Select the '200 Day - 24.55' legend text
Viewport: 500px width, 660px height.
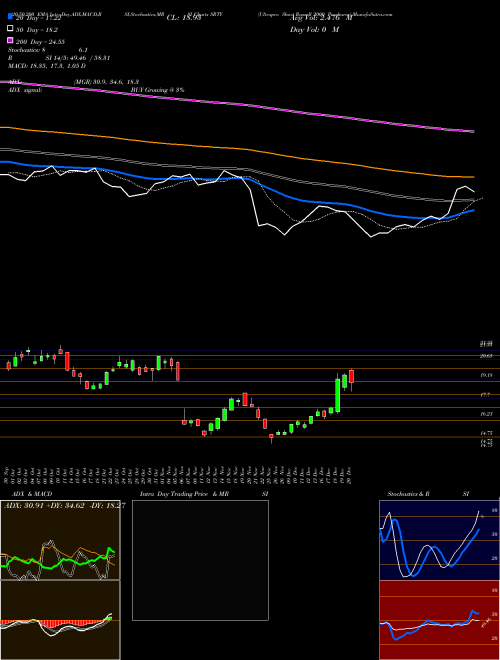[40, 42]
